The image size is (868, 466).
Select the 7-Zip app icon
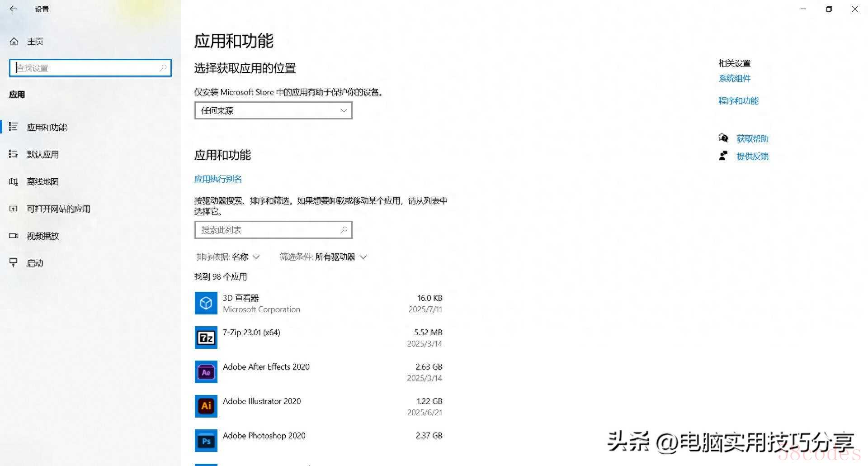pyautogui.click(x=206, y=338)
